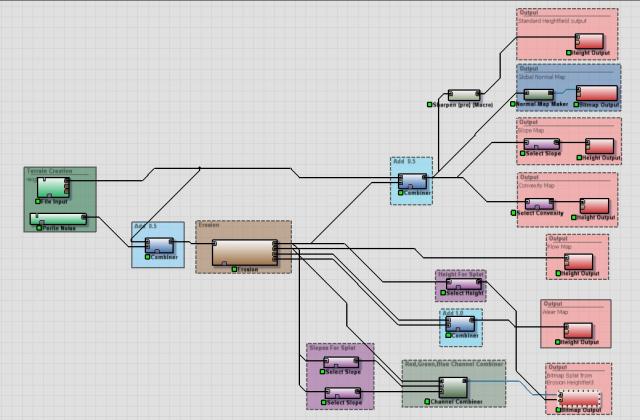Select the Sharpen (pro) Macro node
This screenshot has width=640, height=420.
464,95
